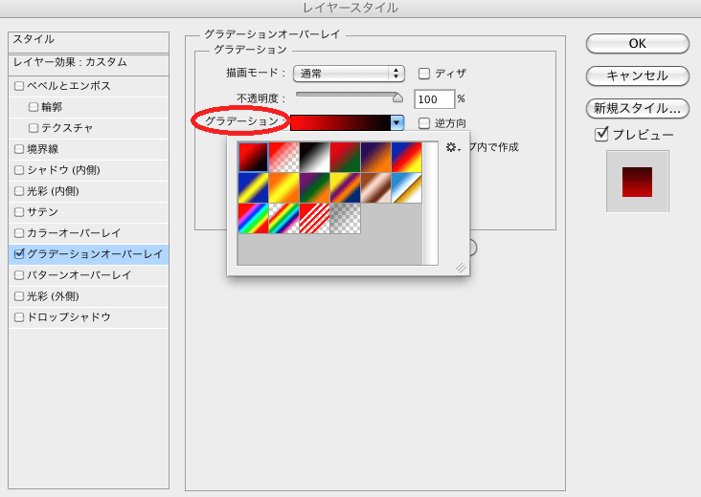The height and width of the screenshot is (497, 701).
Task: Enable パターンオーバーレイ checkbox
Action: pos(19,275)
